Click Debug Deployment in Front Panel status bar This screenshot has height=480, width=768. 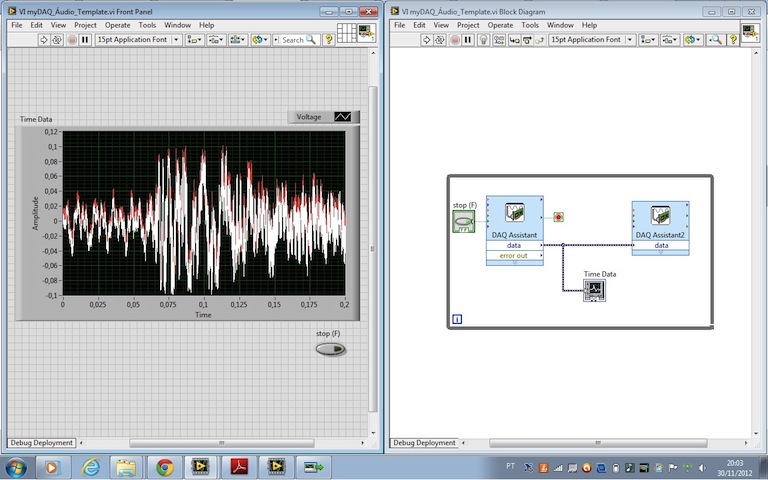tap(41, 442)
